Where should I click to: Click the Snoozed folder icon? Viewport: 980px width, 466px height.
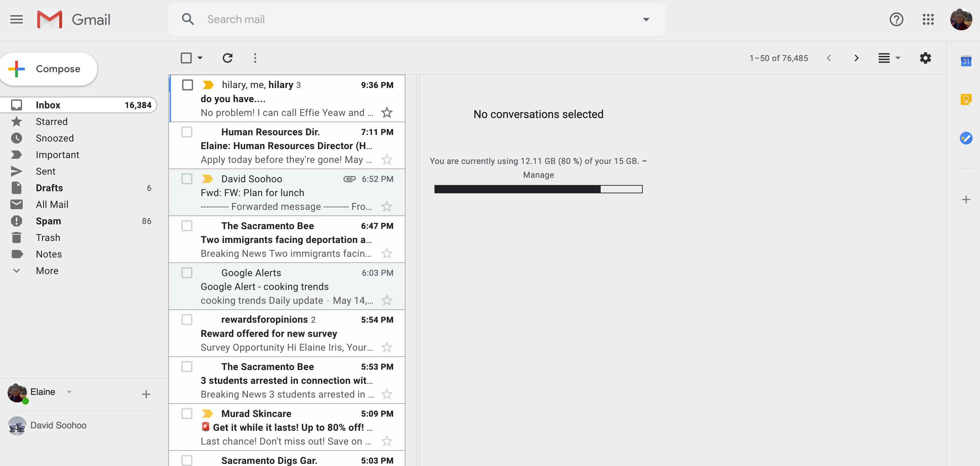(17, 138)
